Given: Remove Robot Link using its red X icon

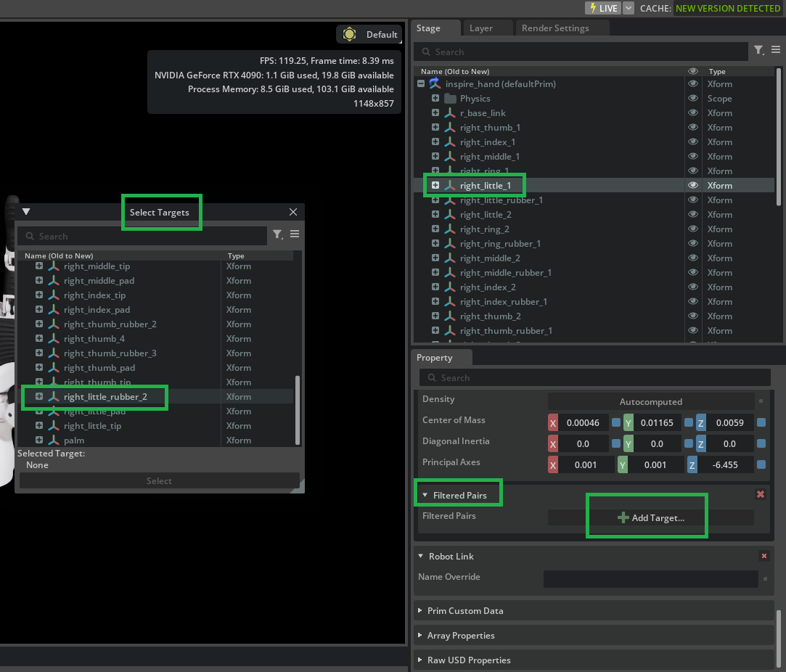Looking at the screenshot, I should (764, 556).
